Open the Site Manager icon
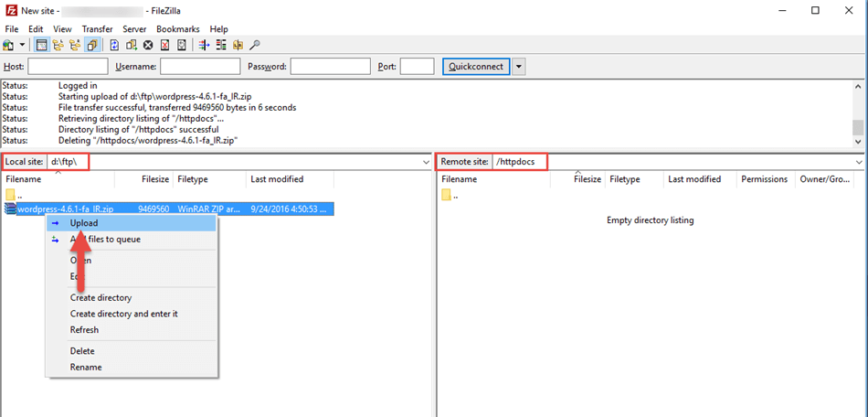868x417 pixels. pyautogui.click(x=9, y=45)
